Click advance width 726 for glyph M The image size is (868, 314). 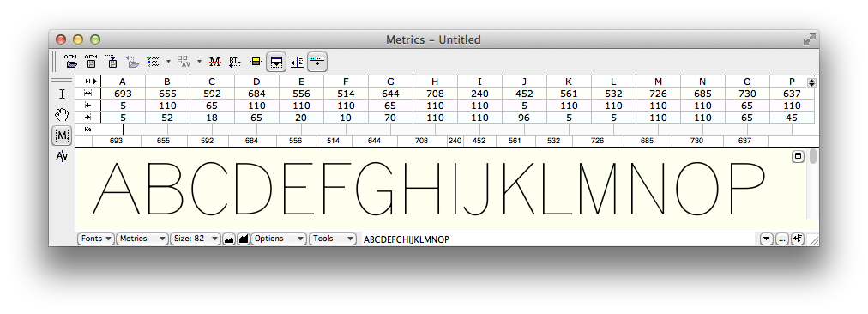(658, 94)
